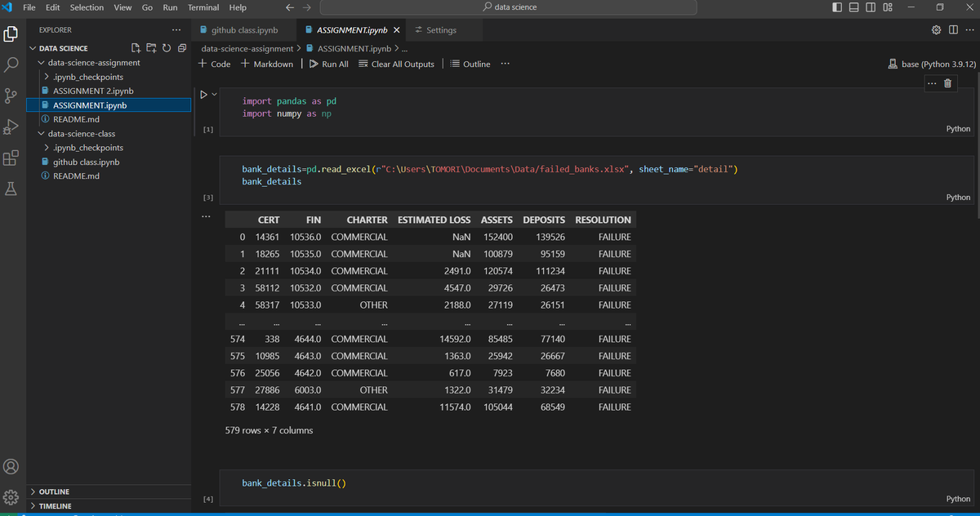Open the Run and Debug view
Screen dimensions: 980x516
click(x=11, y=127)
